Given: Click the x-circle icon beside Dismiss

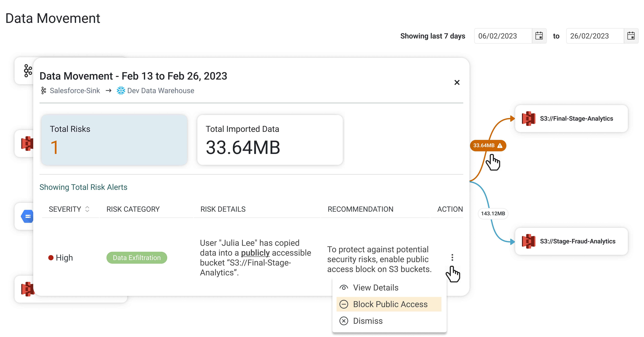Looking at the screenshot, I should click(344, 321).
